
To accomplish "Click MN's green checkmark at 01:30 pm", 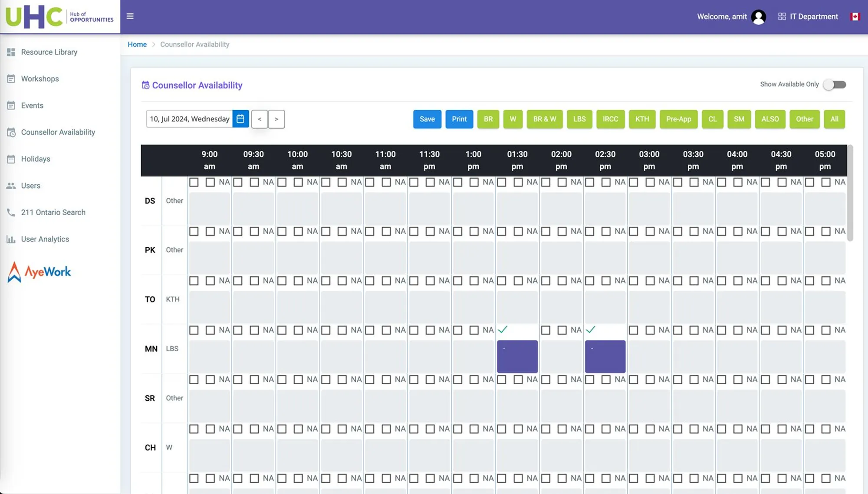I will coord(503,330).
